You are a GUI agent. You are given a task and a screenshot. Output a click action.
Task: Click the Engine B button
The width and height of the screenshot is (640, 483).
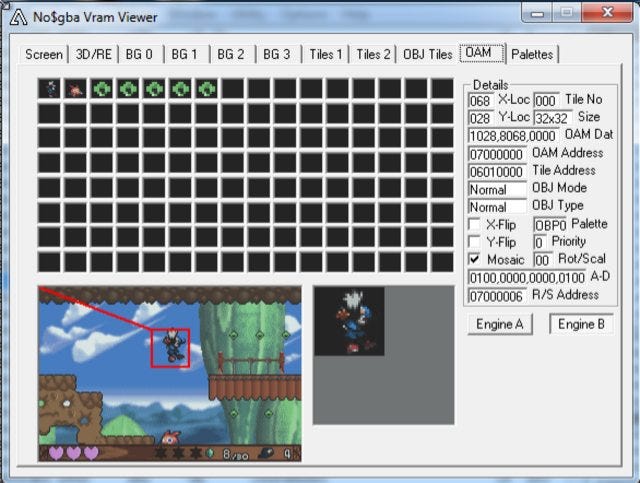tap(581, 325)
